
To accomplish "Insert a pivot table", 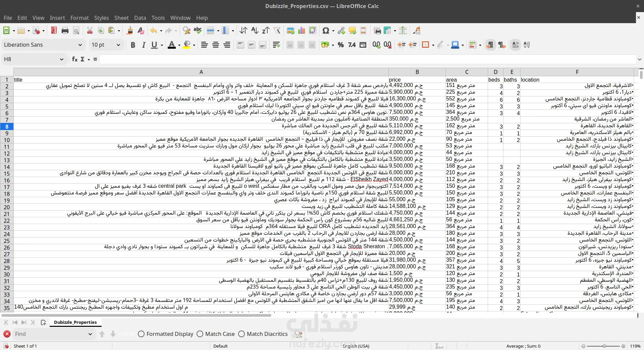I will coord(313,31).
